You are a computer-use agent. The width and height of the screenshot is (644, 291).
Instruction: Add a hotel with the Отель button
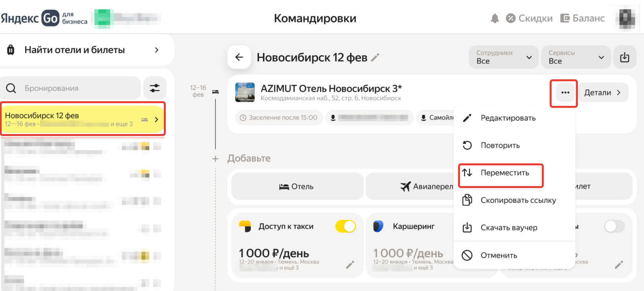pyautogui.click(x=297, y=187)
